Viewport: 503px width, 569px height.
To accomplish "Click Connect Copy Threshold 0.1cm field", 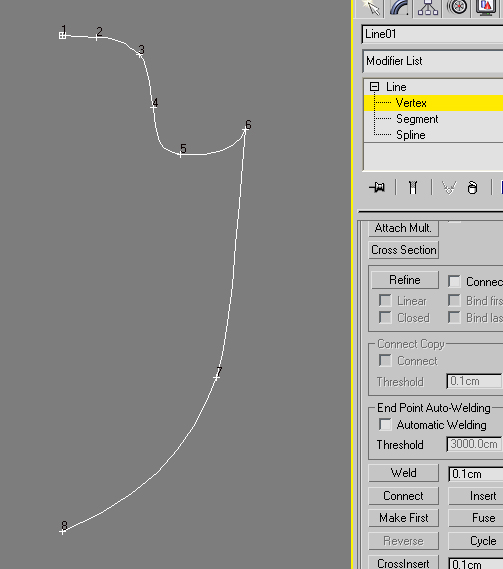I will pyautogui.click(x=474, y=381).
